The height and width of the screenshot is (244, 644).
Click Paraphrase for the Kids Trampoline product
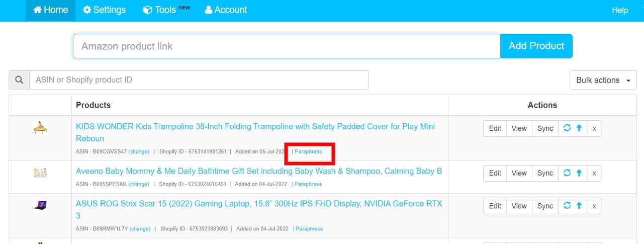point(308,151)
